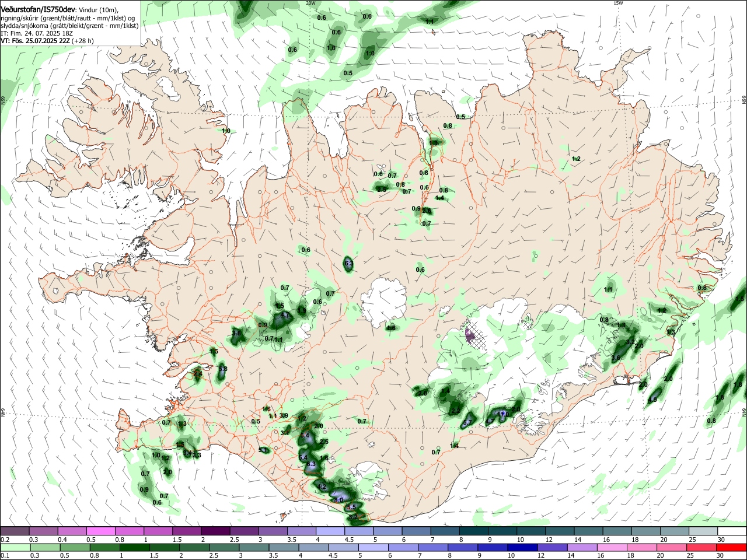This screenshot has height=560, width=747.
Task: Click the 3.9 precipitation value label
Action: [284, 416]
